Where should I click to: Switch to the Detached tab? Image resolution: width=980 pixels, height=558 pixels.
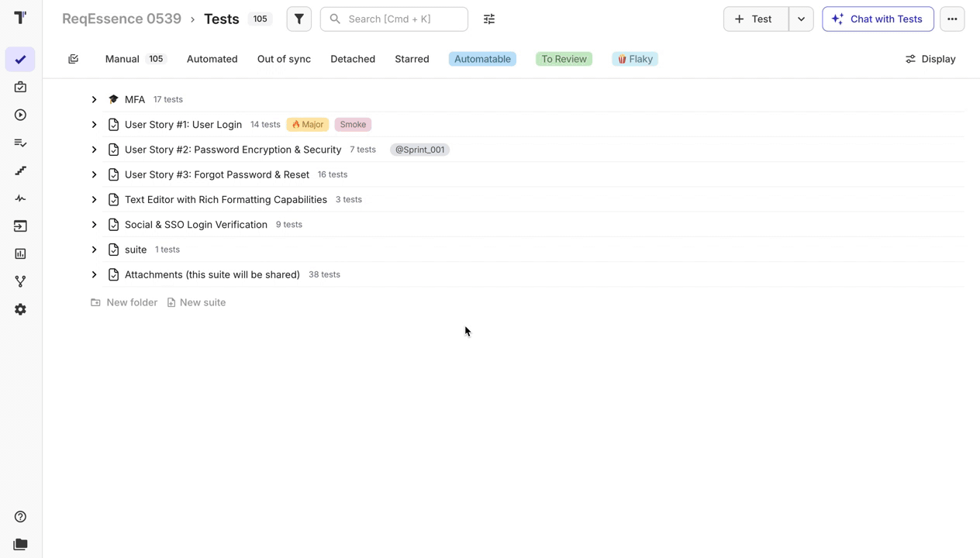(x=353, y=59)
